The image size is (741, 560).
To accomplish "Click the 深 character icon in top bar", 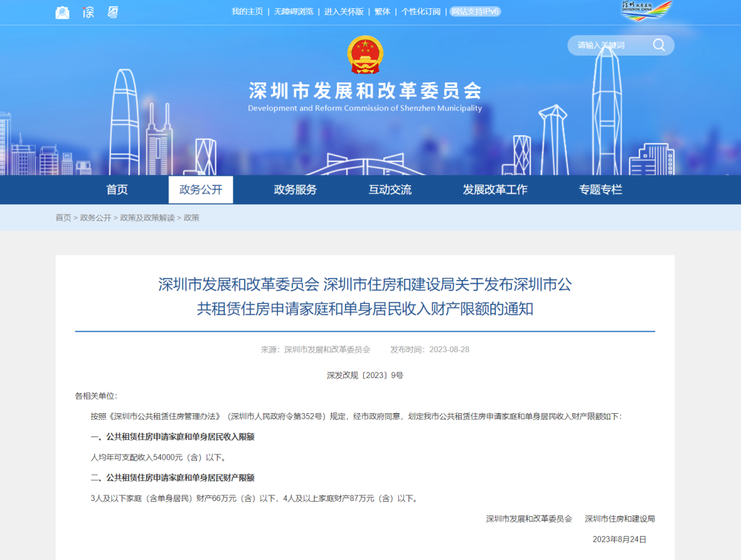I will [88, 12].
